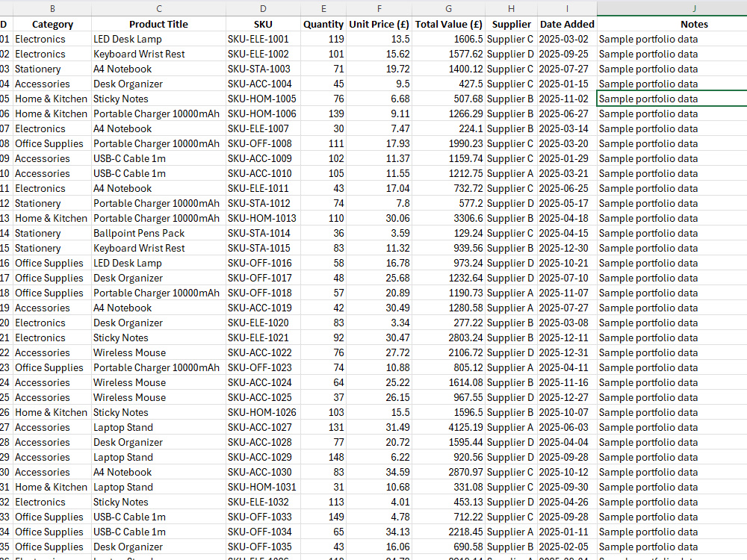747x560 pixels.
Task: Click the Date Added header cell
Action: (x=567, y=25)
